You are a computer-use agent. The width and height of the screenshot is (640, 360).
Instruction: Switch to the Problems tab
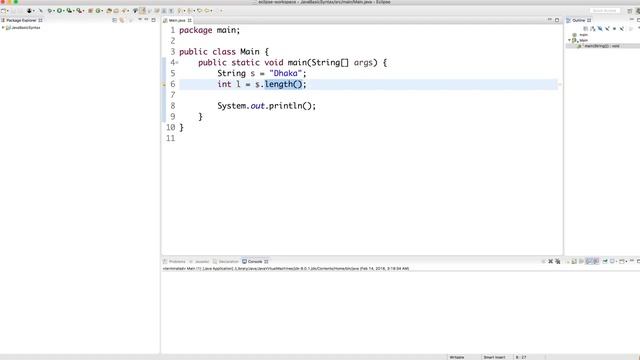coord(174,261)
